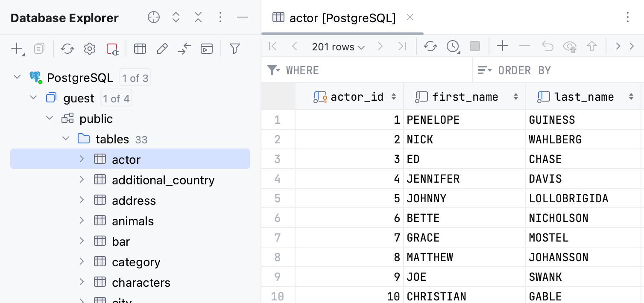
Task: Collapse the tables folder node
Action: (x=66, y=138)
